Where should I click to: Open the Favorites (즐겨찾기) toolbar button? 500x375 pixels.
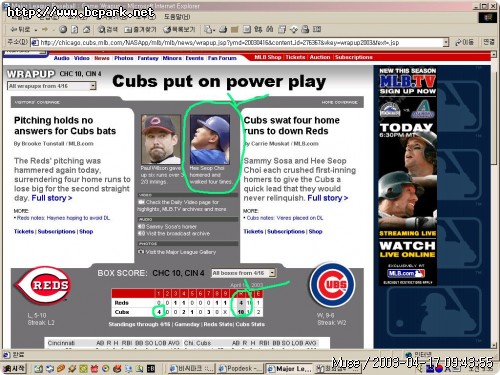pyautogui.click(x=140, y=30)
